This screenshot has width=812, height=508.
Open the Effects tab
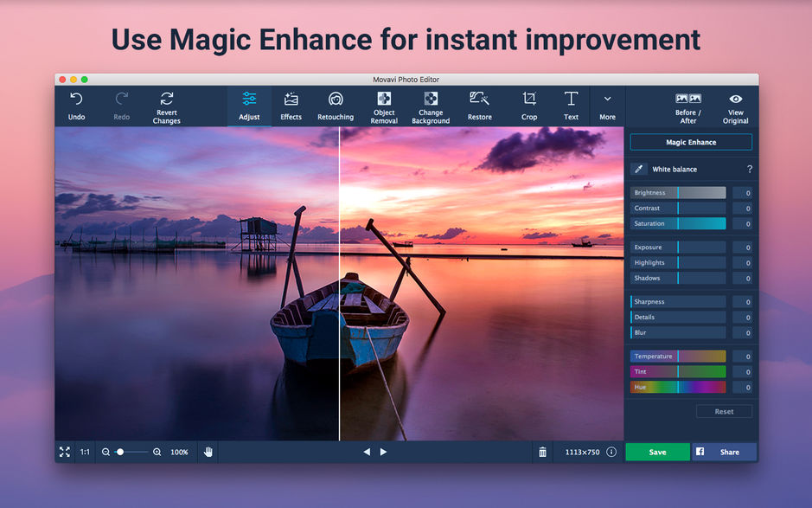click(291, 105)
